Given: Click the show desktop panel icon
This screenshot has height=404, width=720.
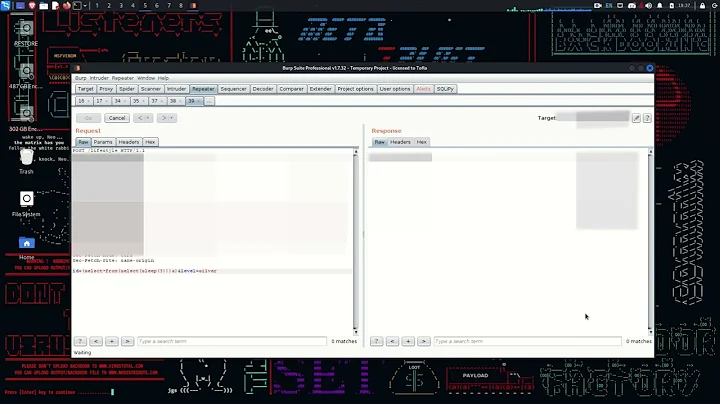Looking at the screenshot, I should coord(20,6).
